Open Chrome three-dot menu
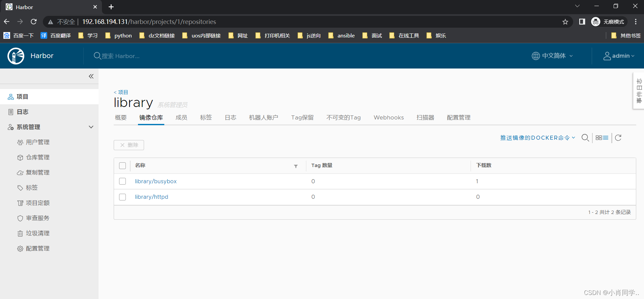 (x=636, y=22)
